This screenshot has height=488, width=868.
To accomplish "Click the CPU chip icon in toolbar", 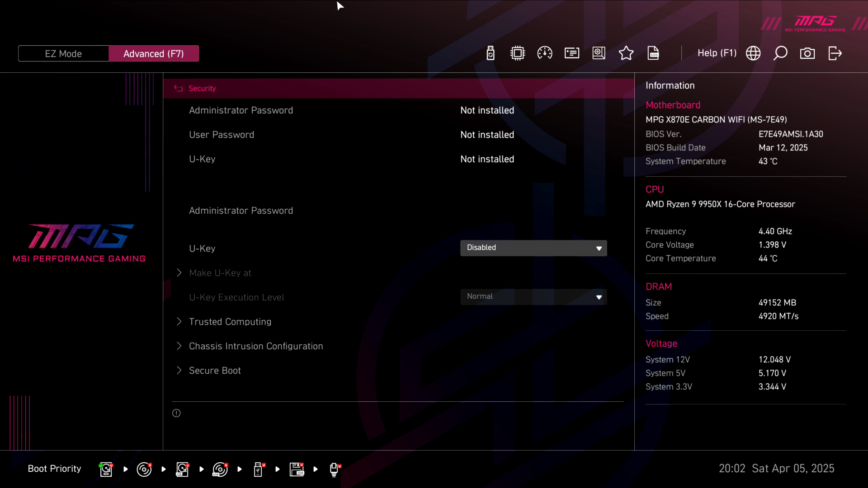I will (x=518, y=53).
